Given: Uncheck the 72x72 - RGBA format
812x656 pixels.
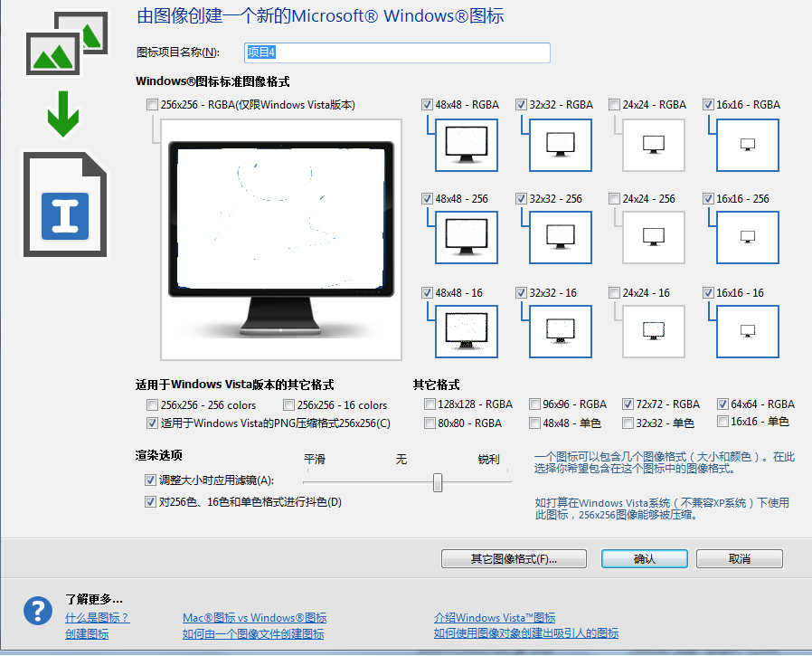Looking at the screenshot, I should point(628,404).
